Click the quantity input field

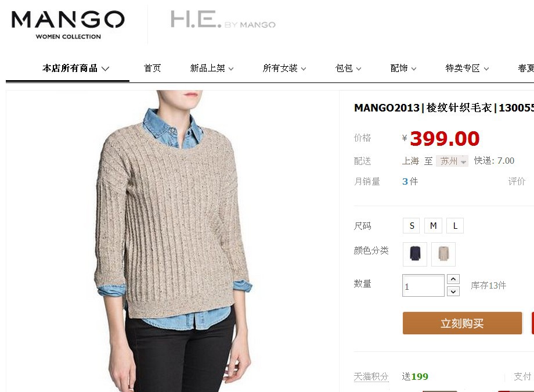pyautogui.click(x=423, y=286)
